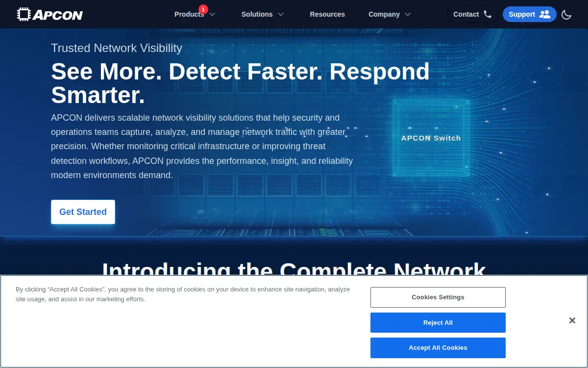Toggle dark mode moon icon
The width and height of the screenshot is (588, 368).
[566, 15]
